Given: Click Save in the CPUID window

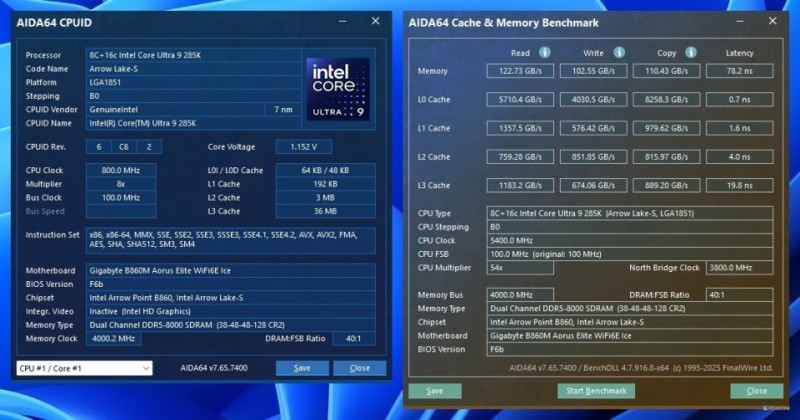Looking at the screenshot, I should click(x=300, y=368).
